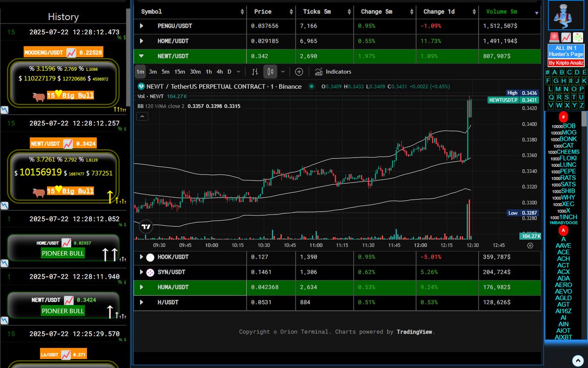This screenshot has height=368, width=588.
Task: Open chart time axis settings gear
Action: coord(530,245)
